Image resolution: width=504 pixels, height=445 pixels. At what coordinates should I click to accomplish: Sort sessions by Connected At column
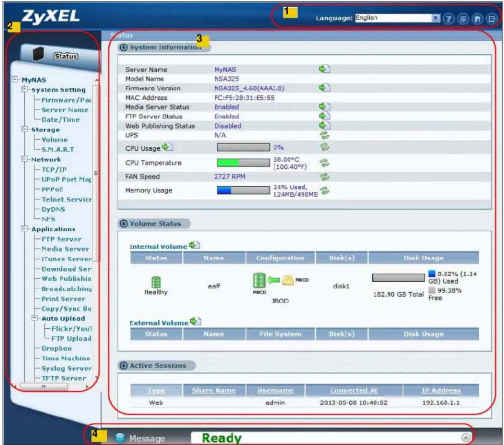[x=353, y=390]
